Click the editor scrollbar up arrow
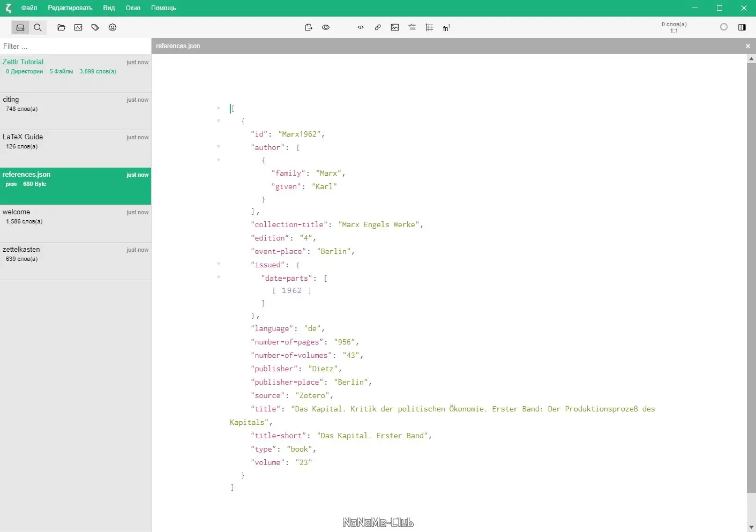This screenshot has width=756, height=532. pos(751,58)
